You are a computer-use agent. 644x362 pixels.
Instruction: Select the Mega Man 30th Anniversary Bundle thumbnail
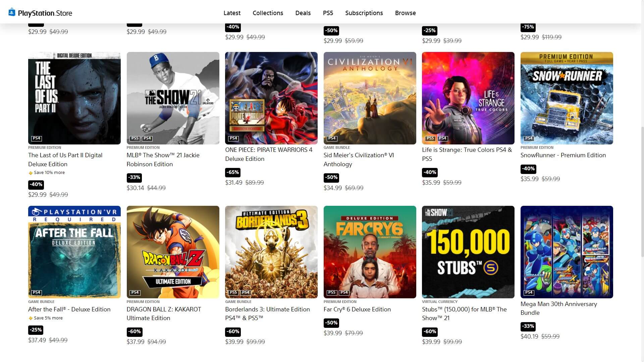[x=567, y=252]
